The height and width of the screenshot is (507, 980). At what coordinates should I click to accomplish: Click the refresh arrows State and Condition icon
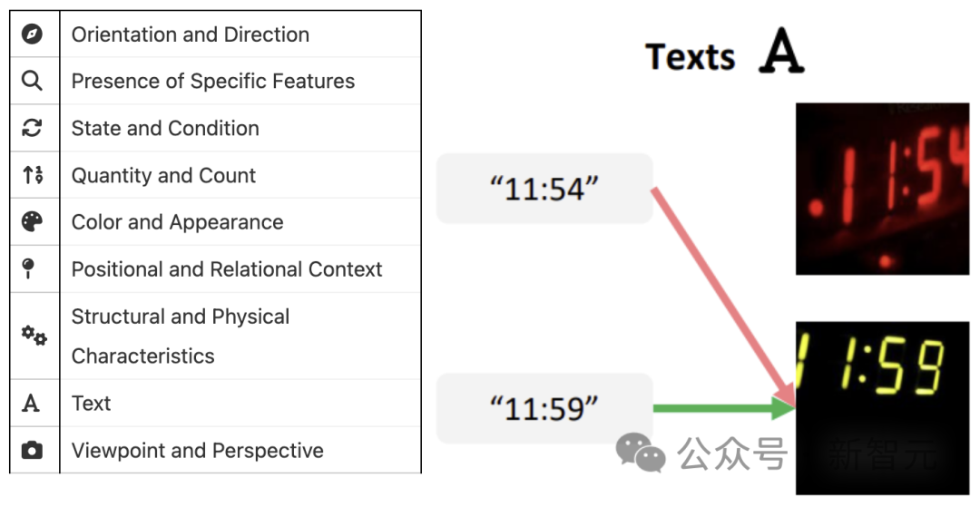click(x=33, y=129)
